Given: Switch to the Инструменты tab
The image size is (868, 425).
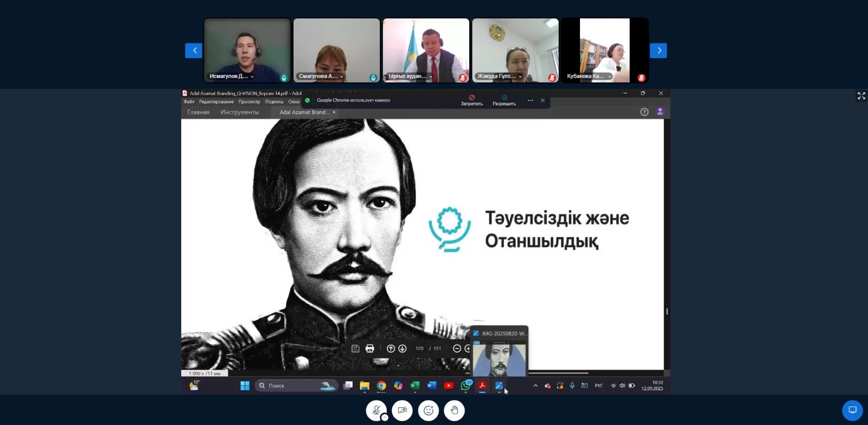Looking at the screenshot, I should pyautogui.click(x=240, y=112).
